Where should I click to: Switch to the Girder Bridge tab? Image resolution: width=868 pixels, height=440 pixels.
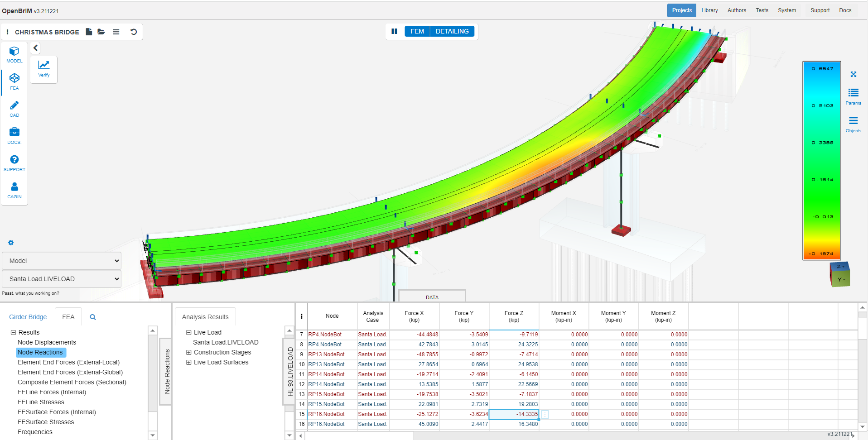click(x=28, y=317)
